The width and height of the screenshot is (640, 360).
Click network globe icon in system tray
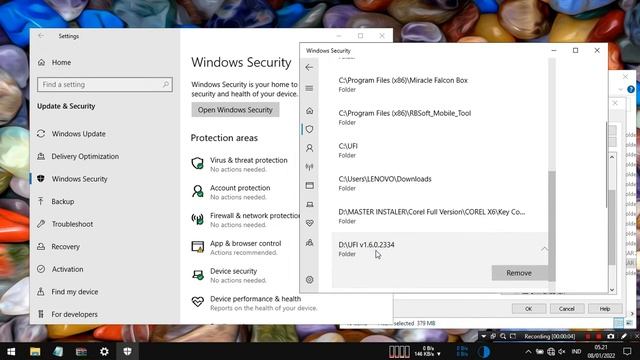pos(551,351)
